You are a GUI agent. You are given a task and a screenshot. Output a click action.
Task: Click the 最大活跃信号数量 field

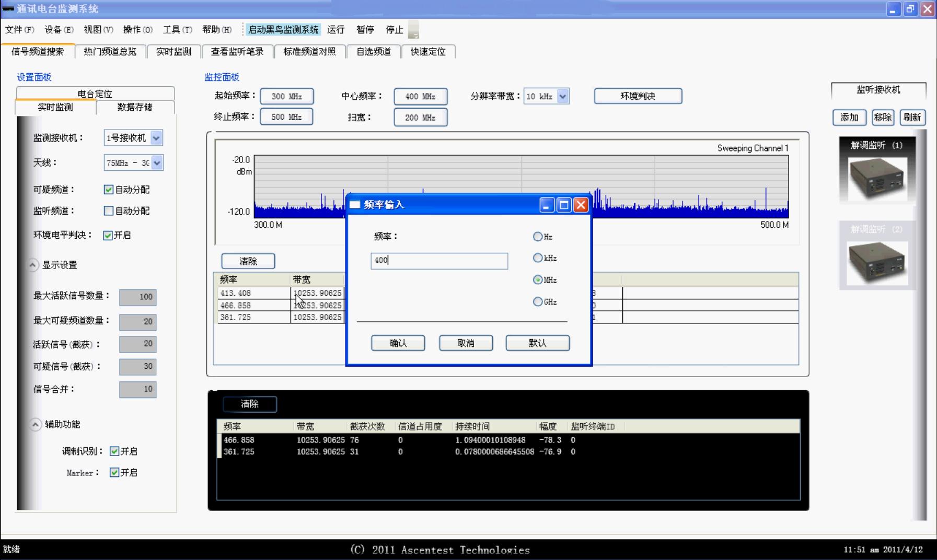click(138, 297)
